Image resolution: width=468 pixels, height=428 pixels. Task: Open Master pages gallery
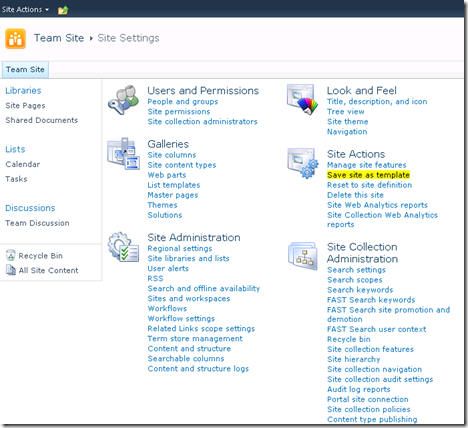coord(173,195)
